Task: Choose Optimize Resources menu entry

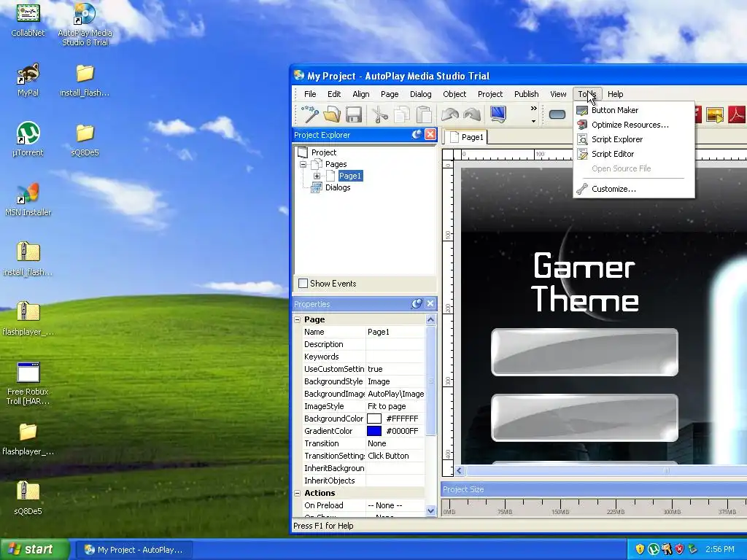Action: (x=634, y=125)
